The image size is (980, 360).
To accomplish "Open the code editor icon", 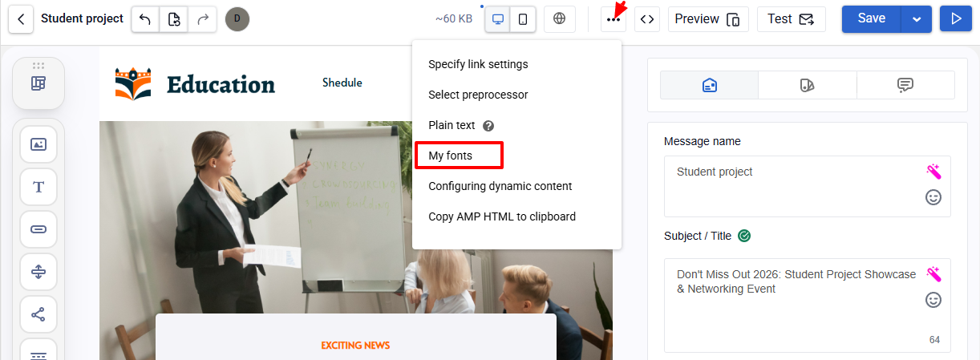I will (x=647, y=19).
